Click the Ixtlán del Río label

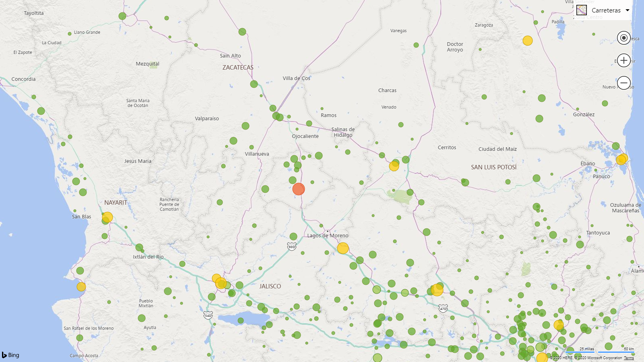[x=149, y=257]
